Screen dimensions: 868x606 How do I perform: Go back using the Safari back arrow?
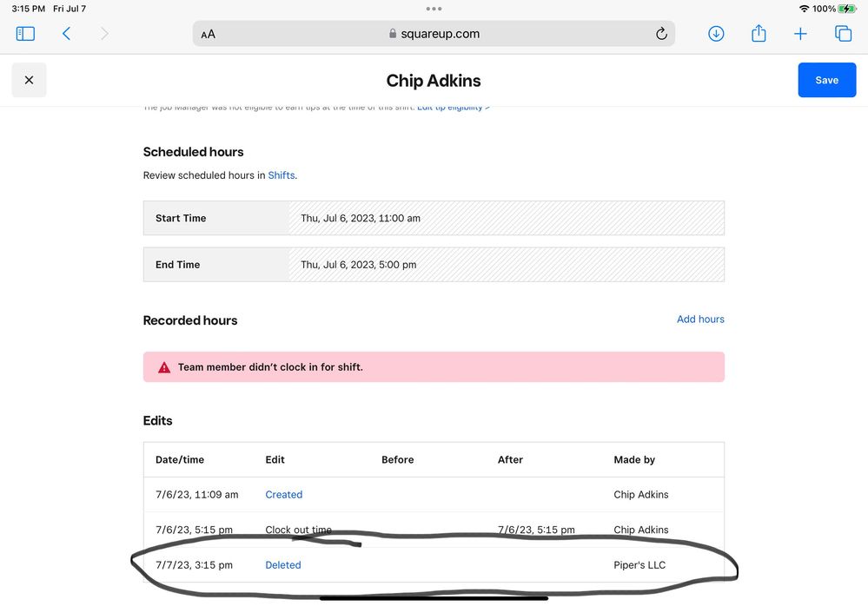tap(66, 34)
